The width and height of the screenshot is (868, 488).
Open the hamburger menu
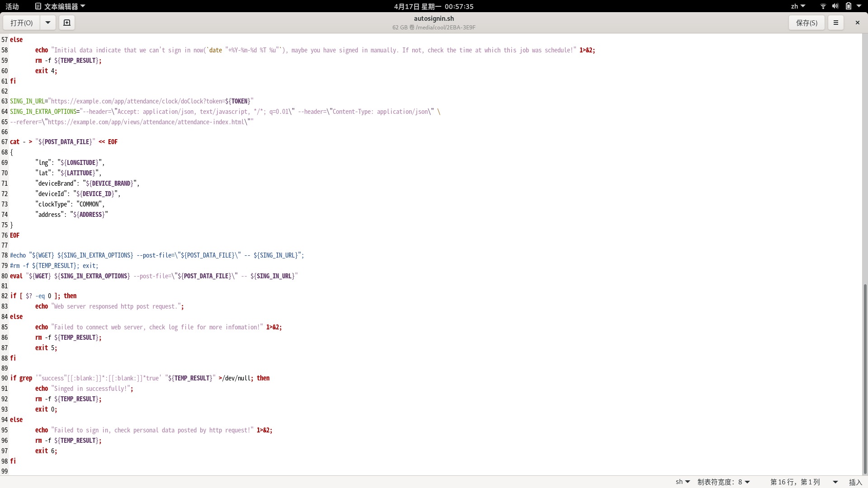(835, 23)
